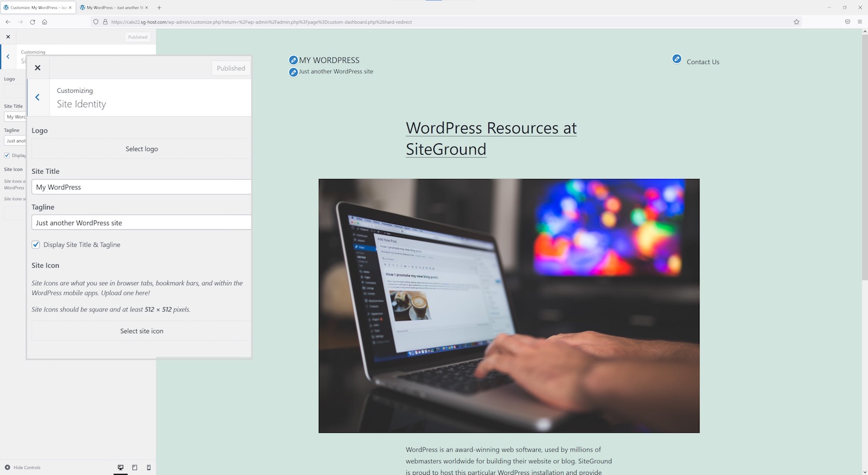Open the browser hamburger application menu
868x475 pixels.
[860, 22]
